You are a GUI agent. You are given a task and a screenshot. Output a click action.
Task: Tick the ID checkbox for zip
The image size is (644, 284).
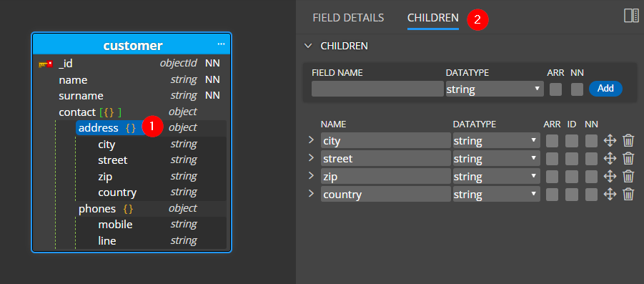572,176
